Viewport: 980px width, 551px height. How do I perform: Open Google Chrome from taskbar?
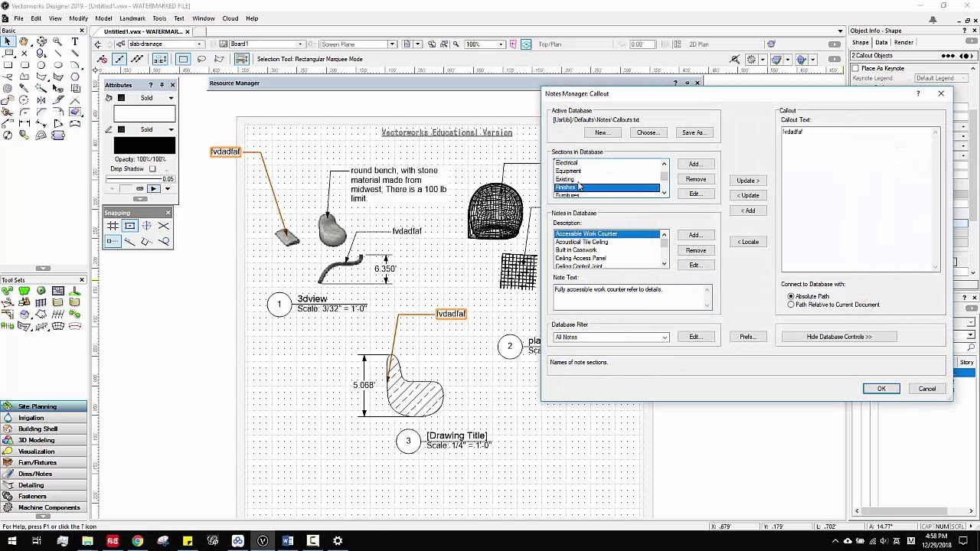(137, 542)
